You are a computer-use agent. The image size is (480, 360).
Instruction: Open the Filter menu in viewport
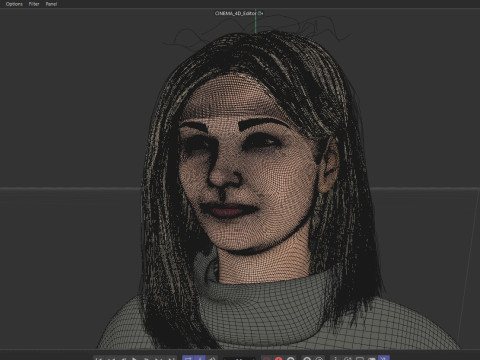click(34, 4)
